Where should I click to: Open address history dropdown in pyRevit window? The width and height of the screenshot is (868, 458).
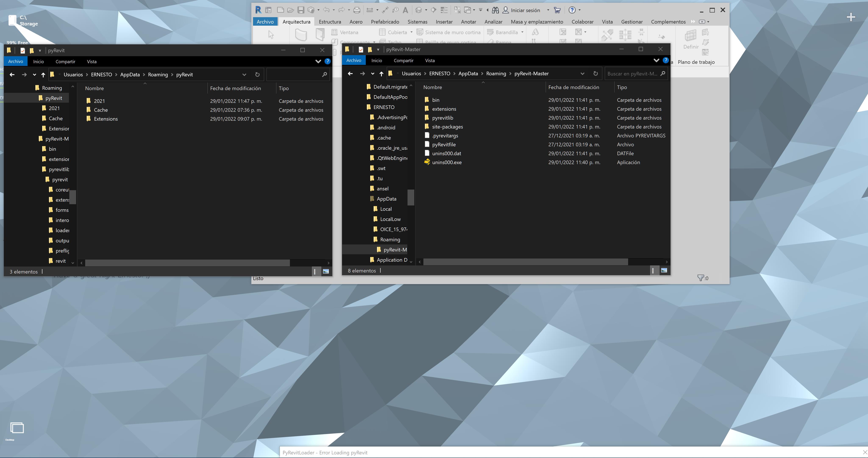point(244,75)
